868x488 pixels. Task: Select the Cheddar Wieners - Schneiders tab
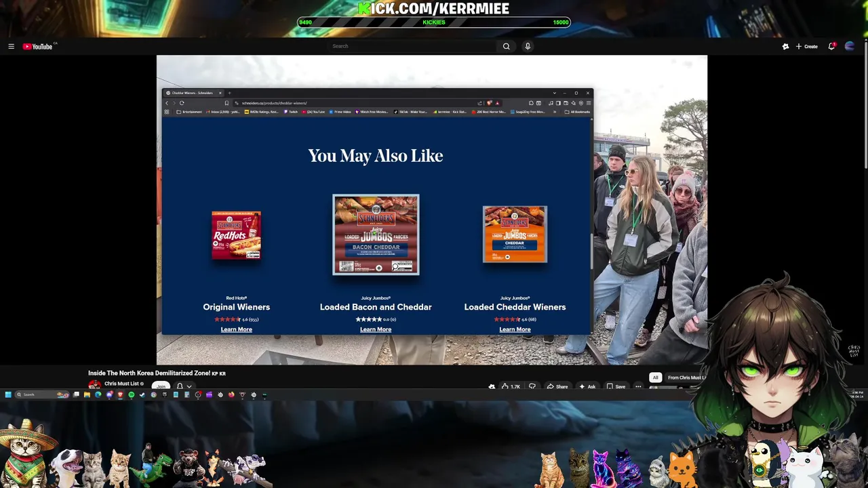click(193, 93)
